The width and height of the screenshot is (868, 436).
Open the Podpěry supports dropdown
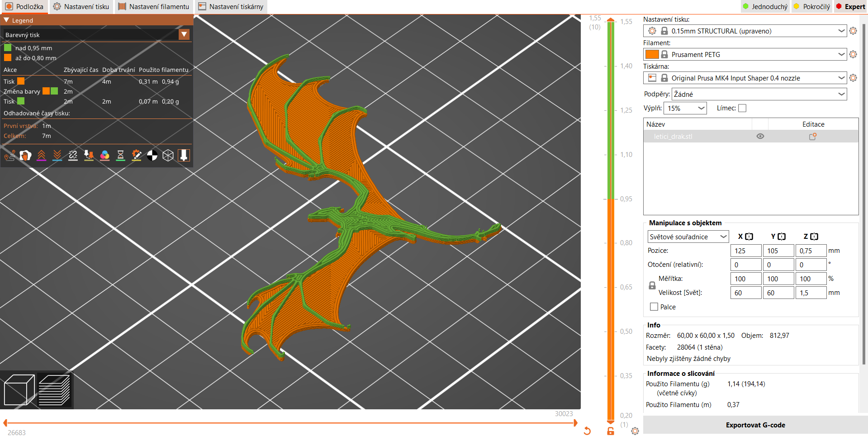coord(759,94)
